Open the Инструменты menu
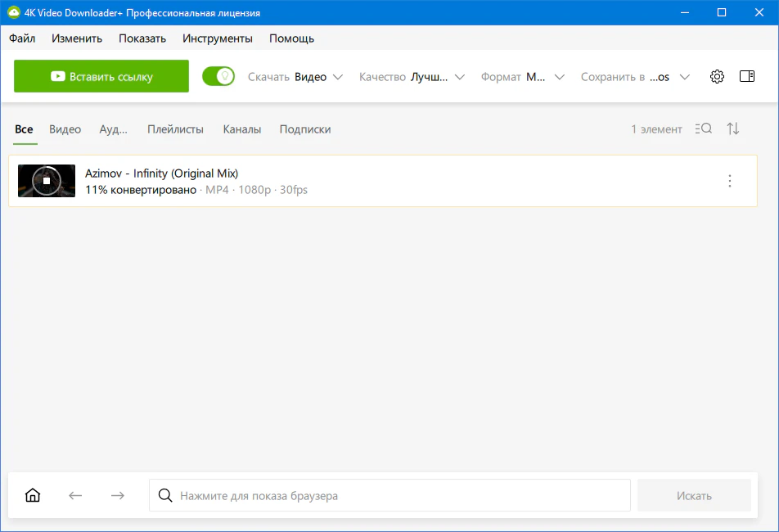 coord(218,38)
